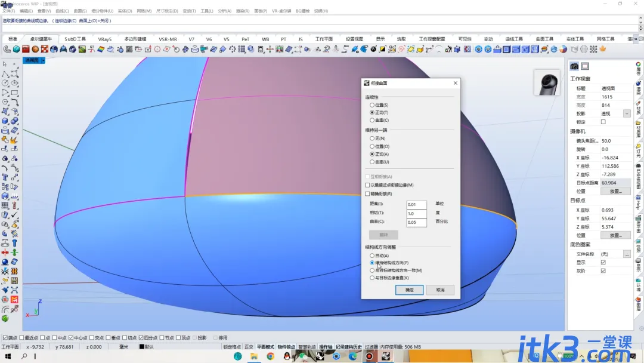
Task: Open Windows taskbar search
Action: click(x=24, y=356)
